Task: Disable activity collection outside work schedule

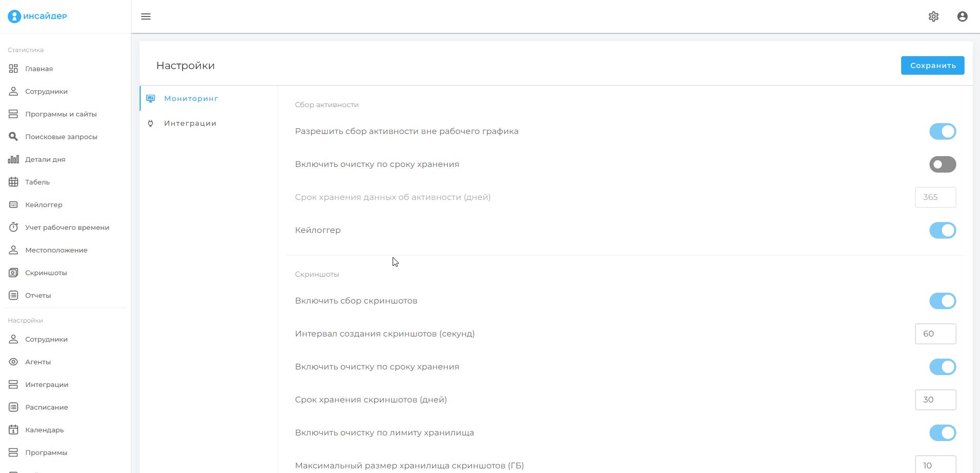Action: point(942,131)
